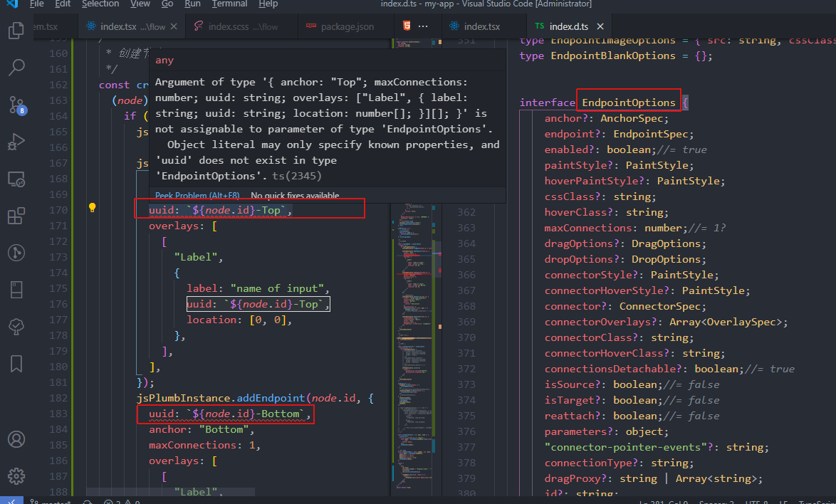Click the 'any' type in hover tooltip
Screen dimensions: 836x504
pos(164,61)
